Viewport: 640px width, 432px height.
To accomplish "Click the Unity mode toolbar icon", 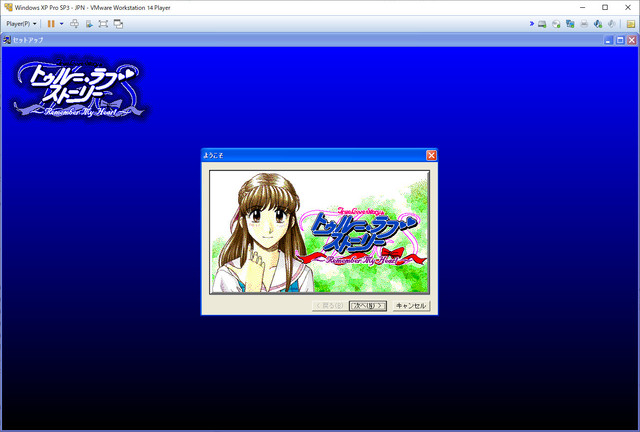I will pyautogui.click(x=89, y=24).
